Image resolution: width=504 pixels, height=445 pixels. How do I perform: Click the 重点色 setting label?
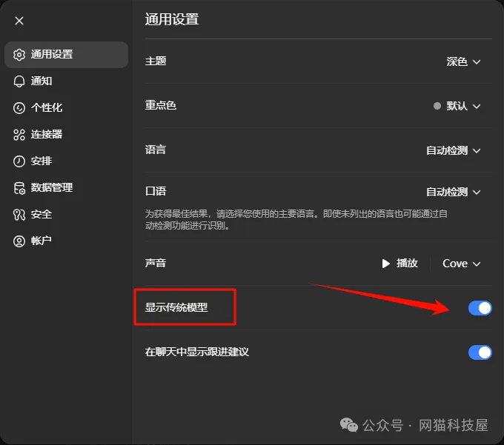coord(161,105)
